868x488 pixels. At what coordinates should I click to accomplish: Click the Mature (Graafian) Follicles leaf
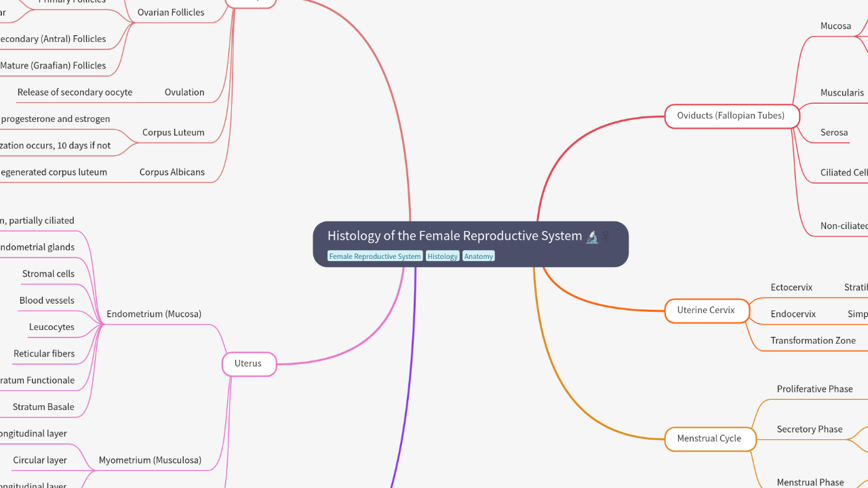point(53,66)
